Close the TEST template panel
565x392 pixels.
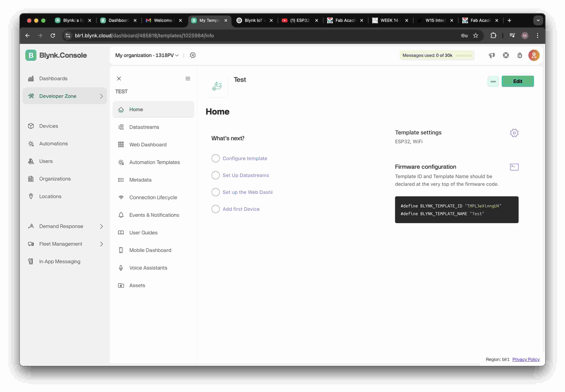click(x=119, y=79)
